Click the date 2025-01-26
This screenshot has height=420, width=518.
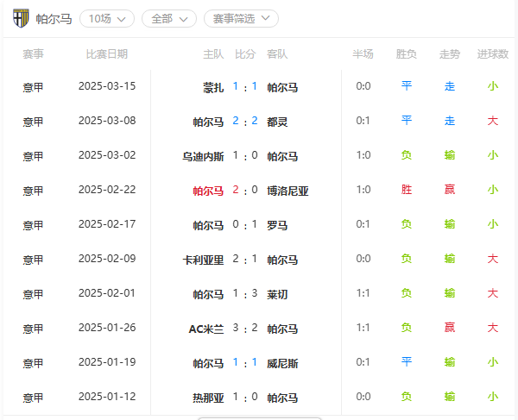(x=107, y=328)
